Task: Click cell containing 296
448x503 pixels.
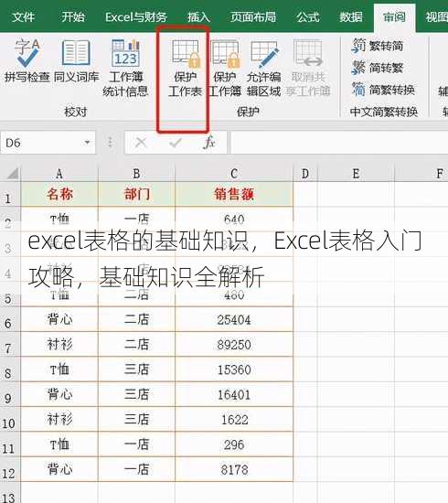Action: pos(234,444)
